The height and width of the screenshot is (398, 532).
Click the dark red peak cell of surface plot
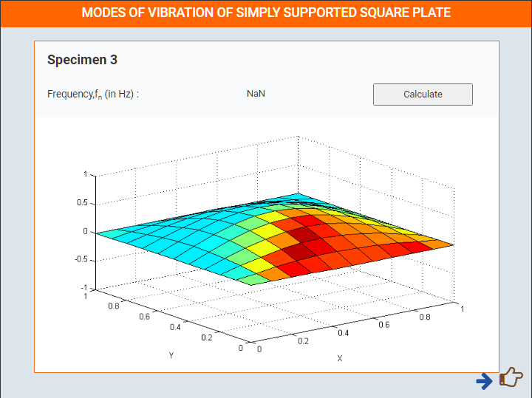(303, 234)
